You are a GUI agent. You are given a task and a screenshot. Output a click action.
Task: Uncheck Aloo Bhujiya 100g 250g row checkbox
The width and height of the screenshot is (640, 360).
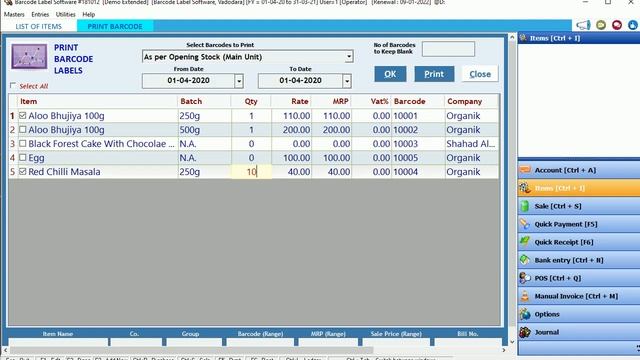[23, 116]
